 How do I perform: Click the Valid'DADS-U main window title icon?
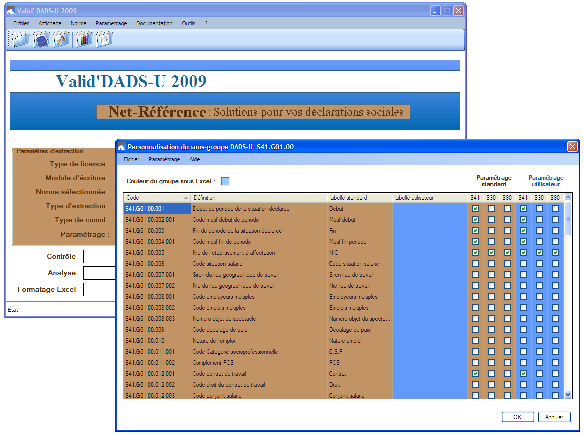11,10
